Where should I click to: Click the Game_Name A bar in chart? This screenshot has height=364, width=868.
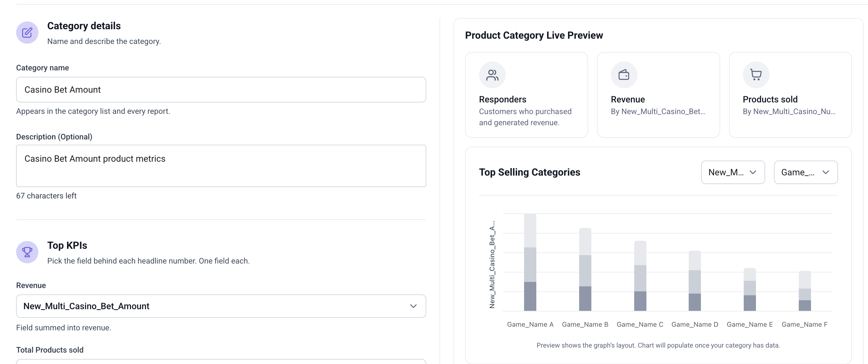click(x=530, y=262)
